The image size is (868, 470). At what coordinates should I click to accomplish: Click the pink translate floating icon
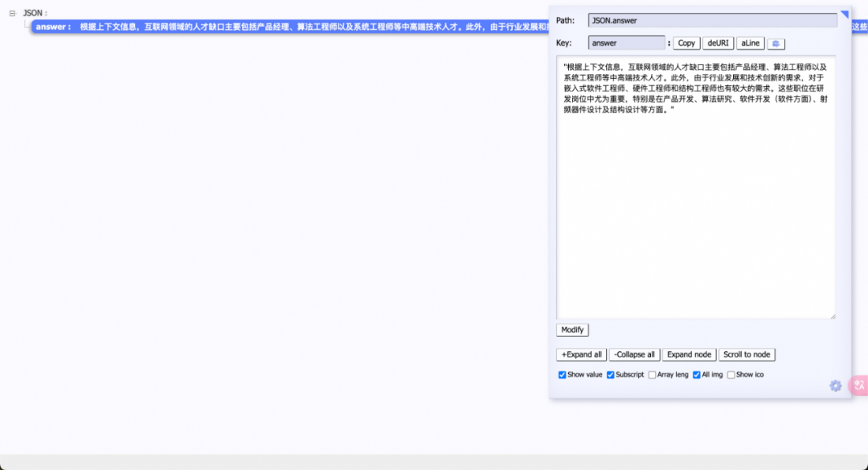(858, 386)
